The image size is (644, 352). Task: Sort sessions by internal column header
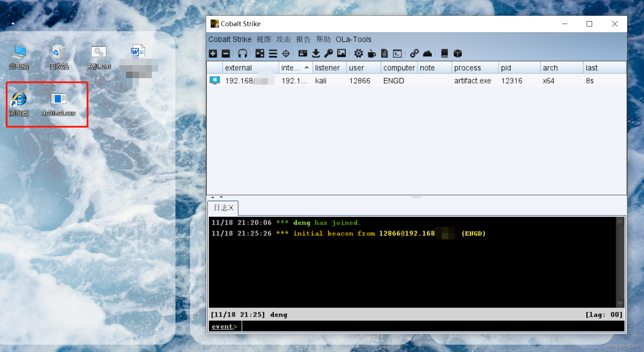[x=295, y=68]
